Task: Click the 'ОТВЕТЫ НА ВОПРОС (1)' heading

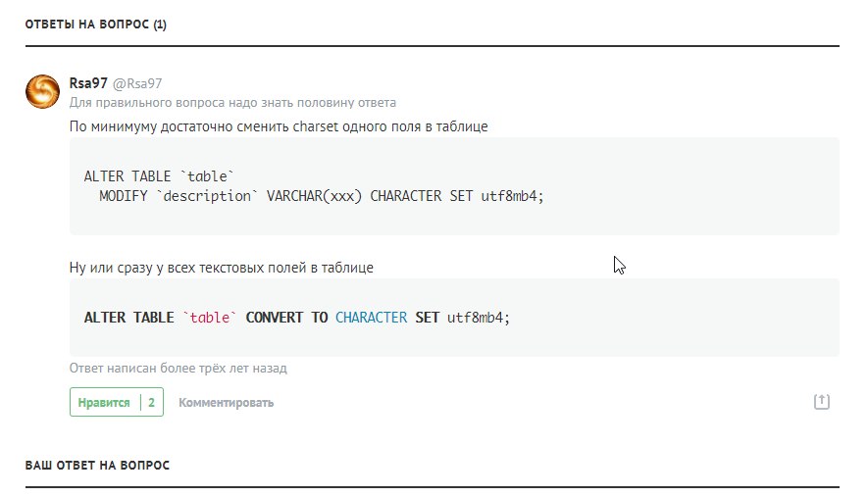Action: pos(96,25)
